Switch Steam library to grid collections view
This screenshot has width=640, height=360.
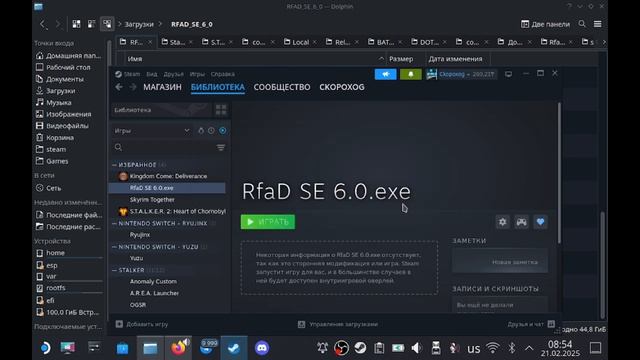point(221,110)
